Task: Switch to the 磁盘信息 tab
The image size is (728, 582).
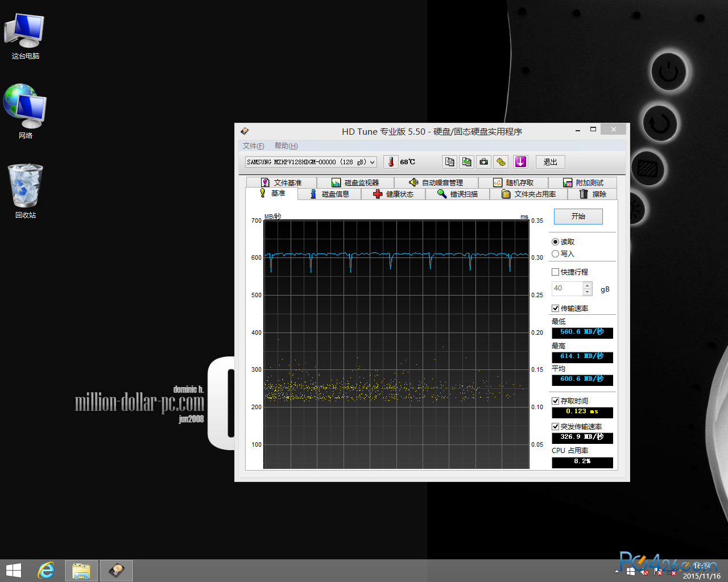Action: point(329,194)
